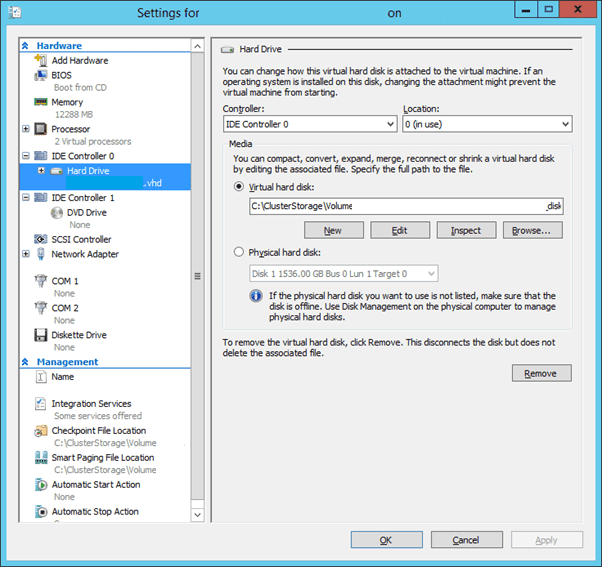This screenshot has width=602, height=567.
Task: Click the Edit button
Action: 400,230
